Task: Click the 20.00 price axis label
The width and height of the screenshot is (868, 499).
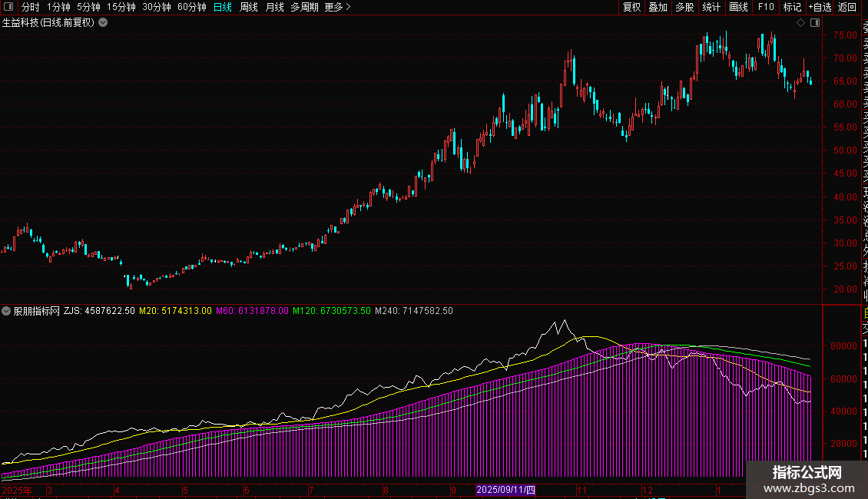Action: 845,289
